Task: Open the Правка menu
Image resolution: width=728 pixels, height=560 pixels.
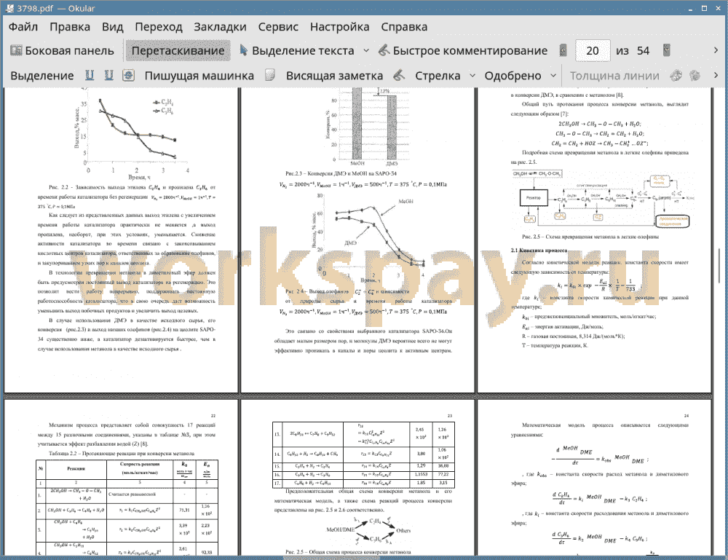Action: pyautogui.click(x=70, y=27)
